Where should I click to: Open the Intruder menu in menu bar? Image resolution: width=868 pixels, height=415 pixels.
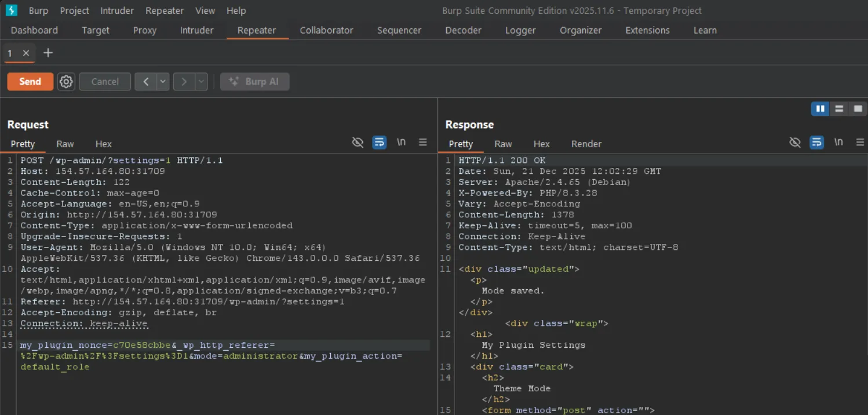117,10
